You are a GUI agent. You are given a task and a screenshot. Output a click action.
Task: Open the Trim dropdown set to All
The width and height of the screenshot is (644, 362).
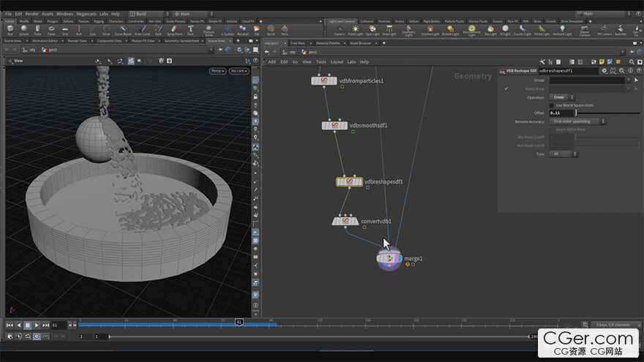tap(563, 154)
